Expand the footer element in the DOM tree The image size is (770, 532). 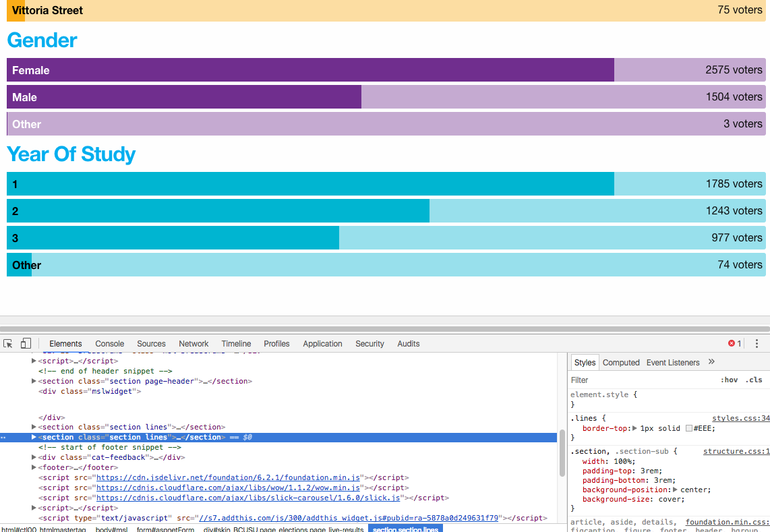(x=34, y=467)
